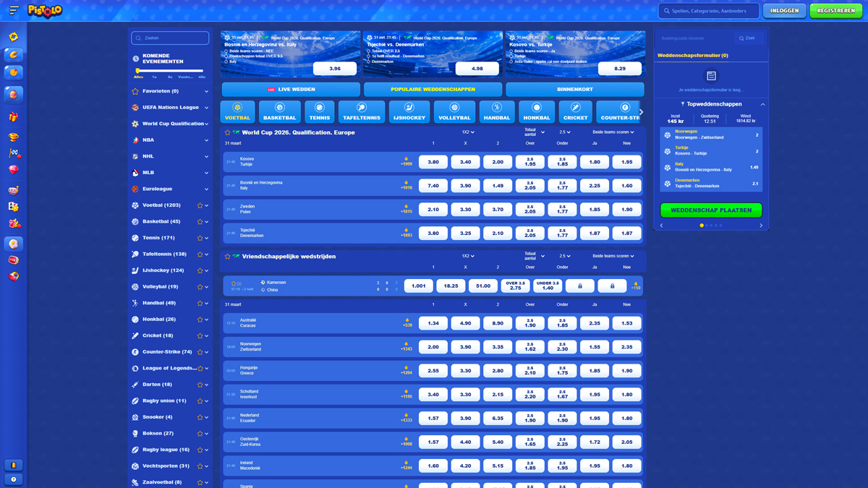The image size is (868, 488).
Task: Click the Zoeken search field in sports sidebar
Action: click(170, 38)
